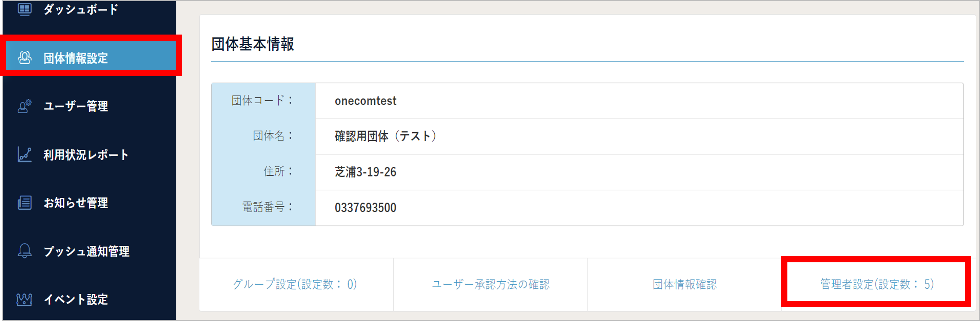Click the Dashboard monitor icon
The width and height of the screenshot is (980, 321).
(x=25, y=9)
